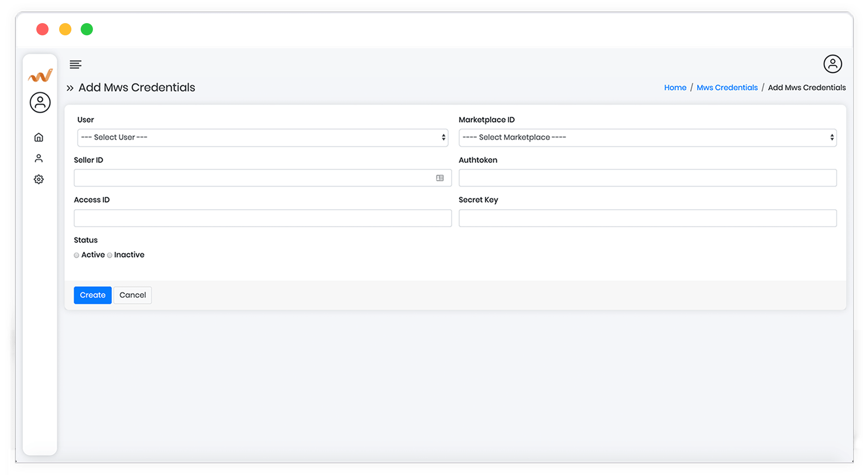The height and width of the screenshot is (475, 868).
Task: Open the sidebar profile avatar
Action: pyautogui.click(x=40, y=103)
